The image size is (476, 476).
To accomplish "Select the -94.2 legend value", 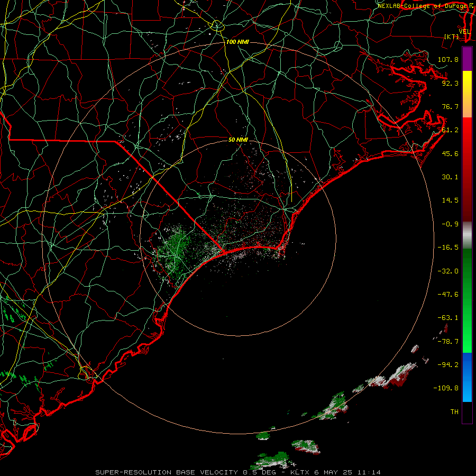I will click(448, 365).
